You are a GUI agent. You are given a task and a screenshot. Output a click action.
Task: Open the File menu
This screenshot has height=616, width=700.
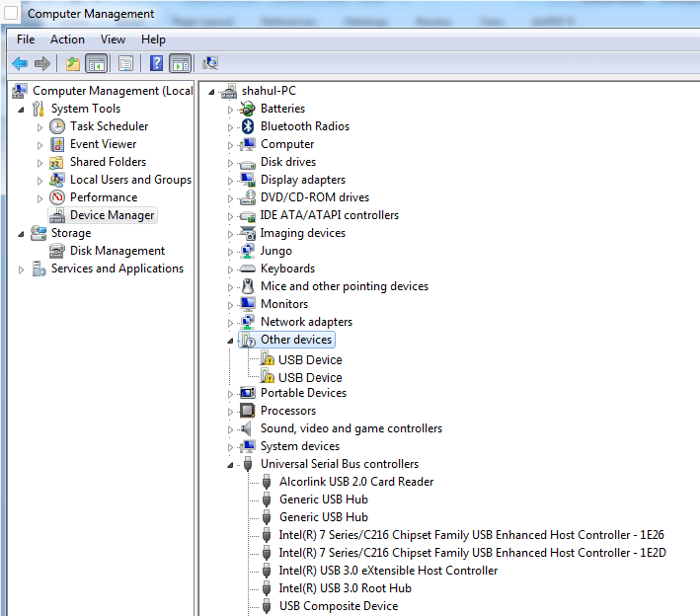(x=26, y=39)
